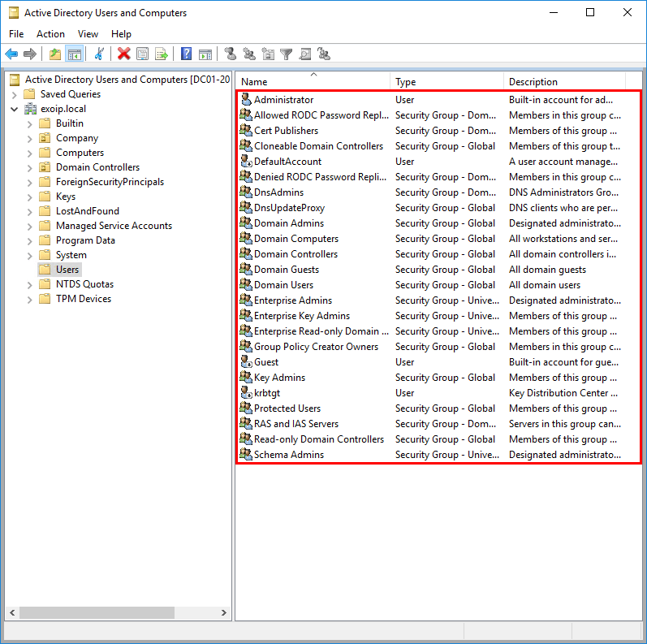Click the Domain Admins group icon
The width and height of the screenshot is (647, 644).
tap(246, 223)
